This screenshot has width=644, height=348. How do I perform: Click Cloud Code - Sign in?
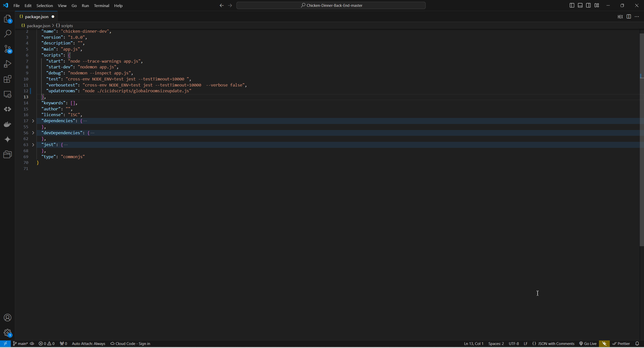tap(130, 343)
